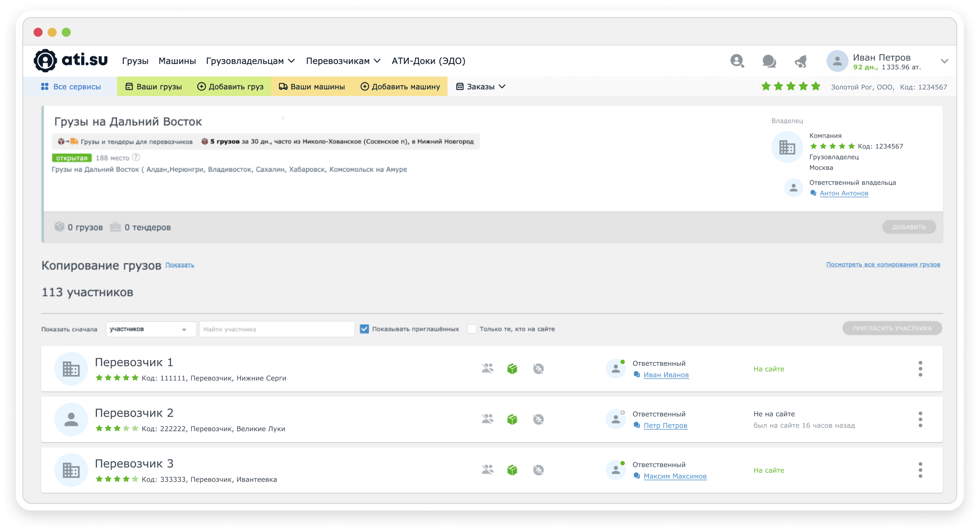Click Добавить машину
The width and height of the screenshot is (980, 532).
[x=400, y=86]
